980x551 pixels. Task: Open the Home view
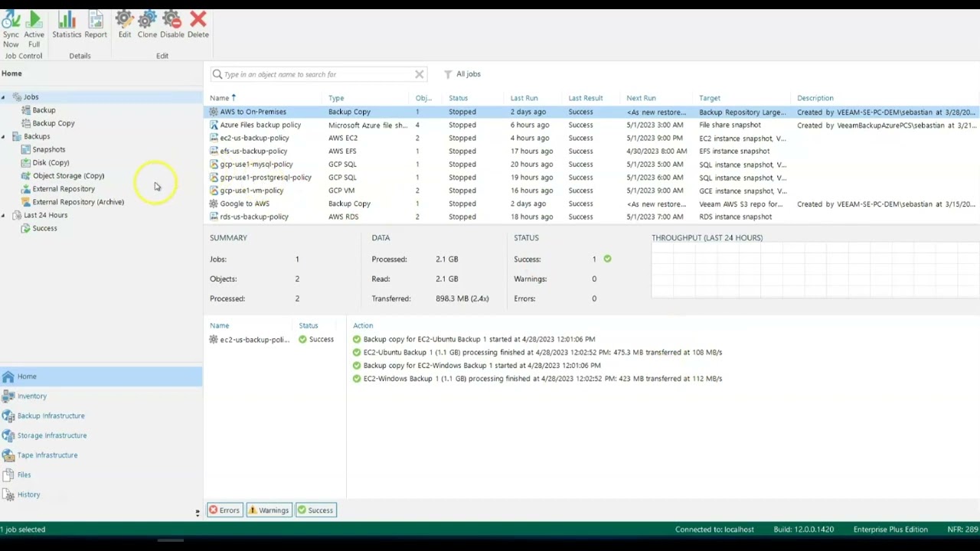tap(101, 377)
